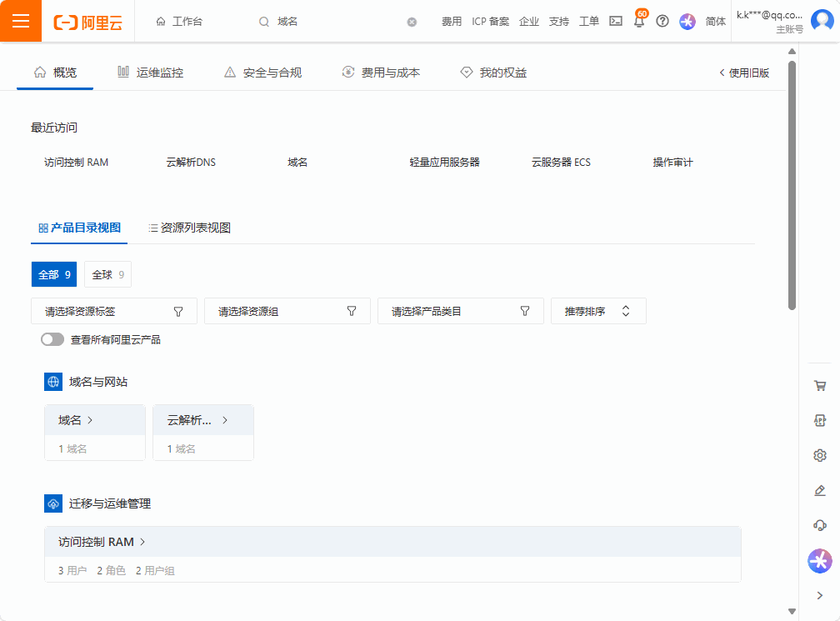Open recent 轻量应用服务器 link
Viewport: 840px width, 621px height.
(444, 163)
